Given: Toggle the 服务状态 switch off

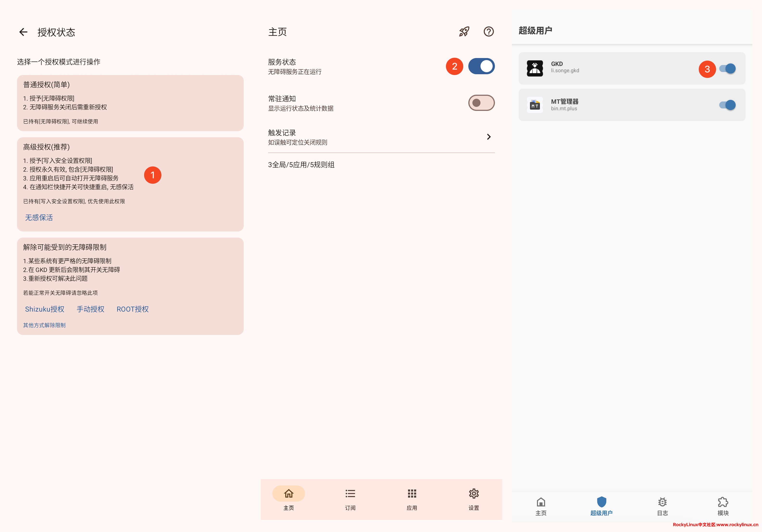Looking at the screenshot, I should 481,66.
